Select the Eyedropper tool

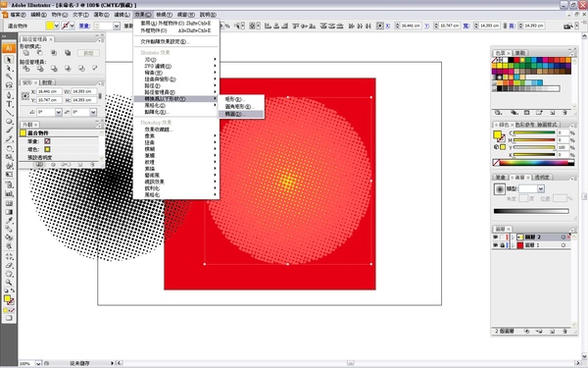[x=9, y=221]
